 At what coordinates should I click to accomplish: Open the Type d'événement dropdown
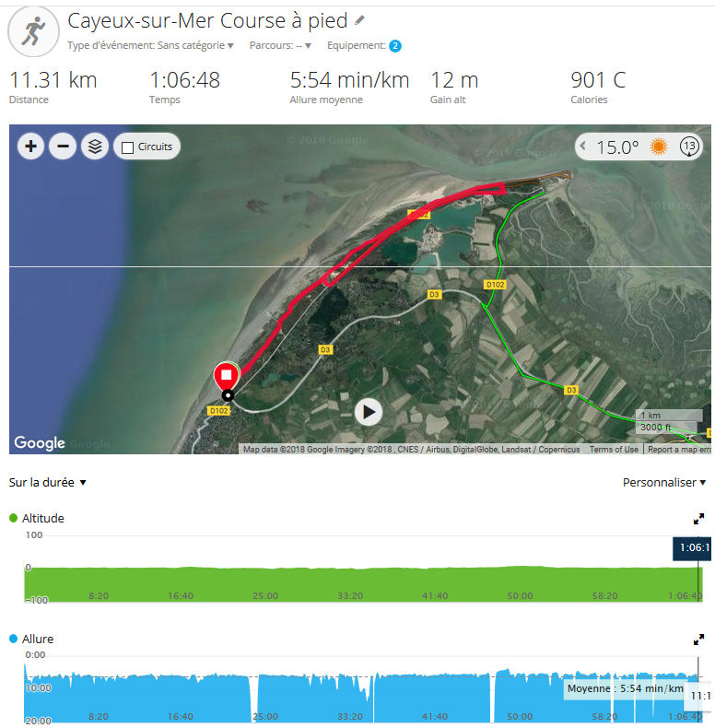150,45
